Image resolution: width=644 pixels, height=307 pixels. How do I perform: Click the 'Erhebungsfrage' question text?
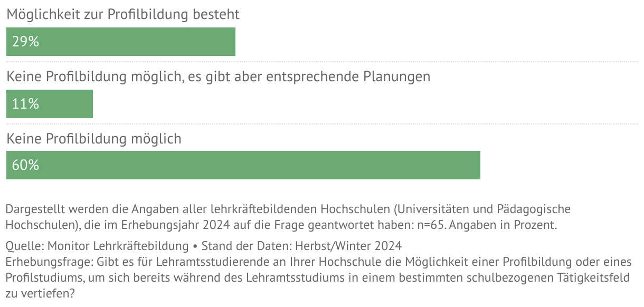tap(318, 278)
